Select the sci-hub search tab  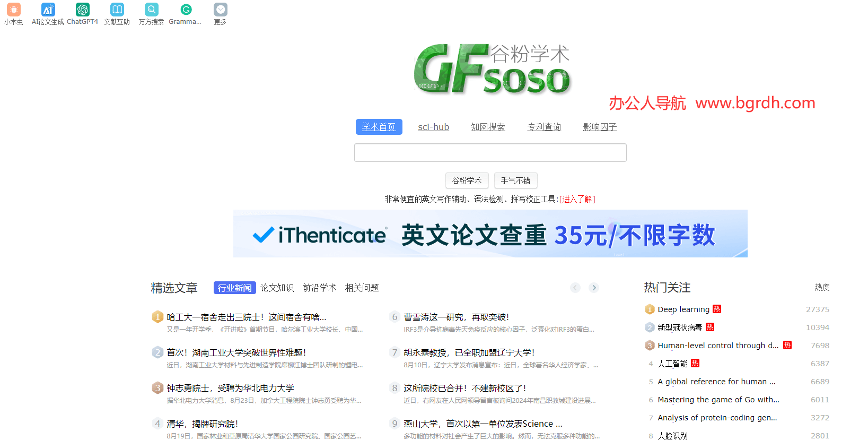click(x=433, y=127)
